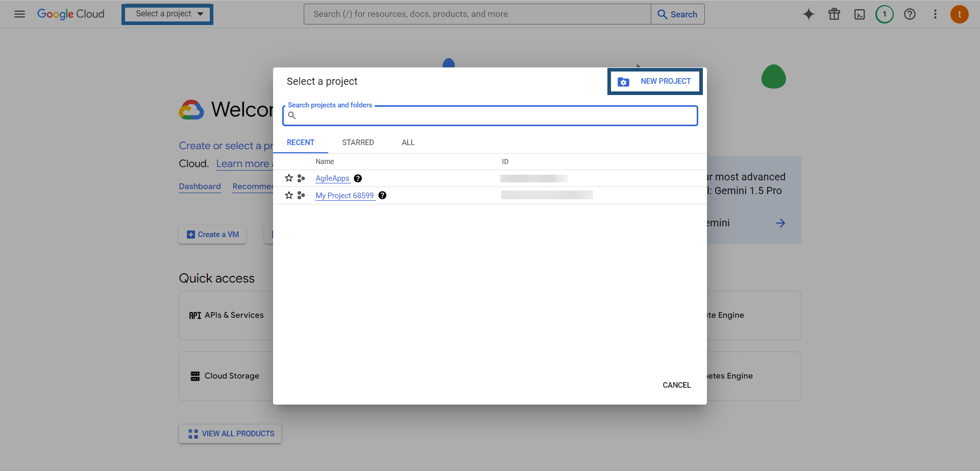Click the ID column header
Viewport: 980px width, 471px height.
[505, 161]
